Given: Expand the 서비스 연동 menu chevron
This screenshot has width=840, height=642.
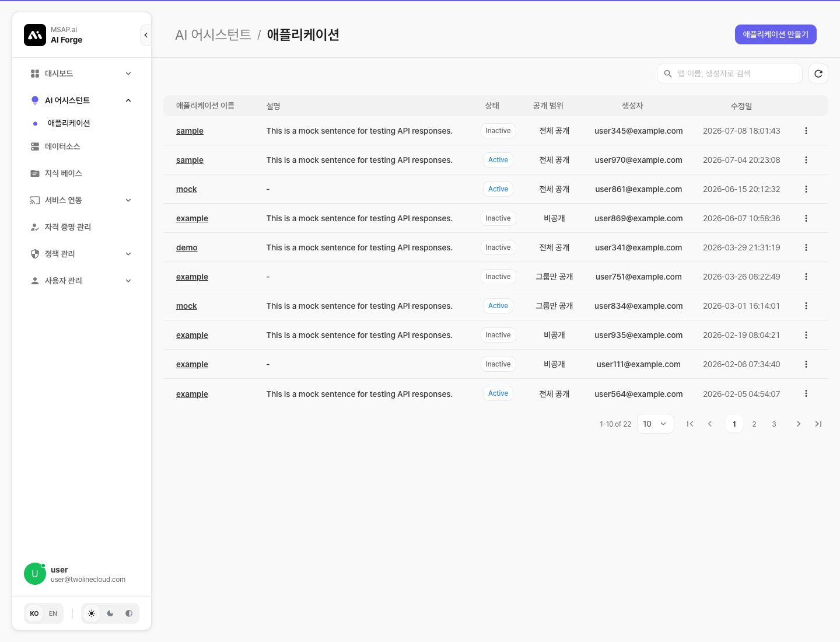Looking at the screenshot, I should [128, 200].
